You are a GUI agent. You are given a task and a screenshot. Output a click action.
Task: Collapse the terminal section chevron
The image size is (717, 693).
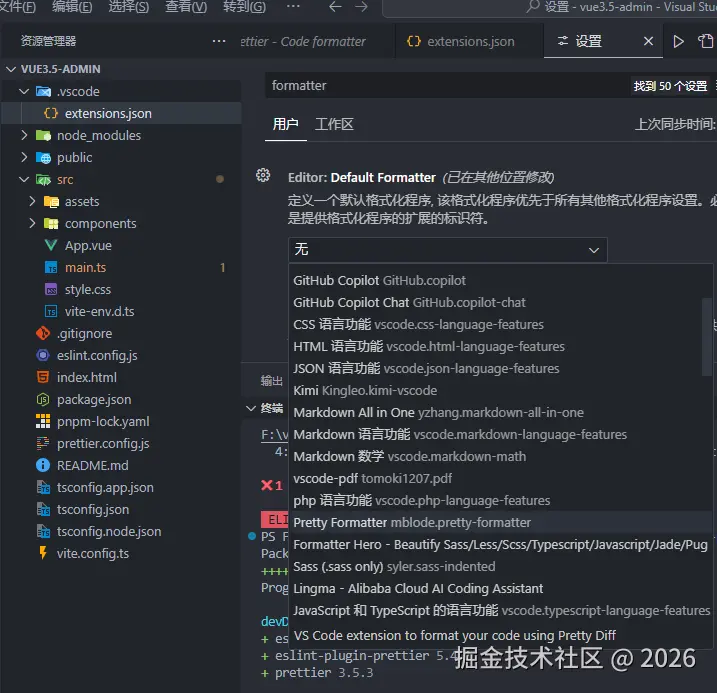tap(251, 408)
